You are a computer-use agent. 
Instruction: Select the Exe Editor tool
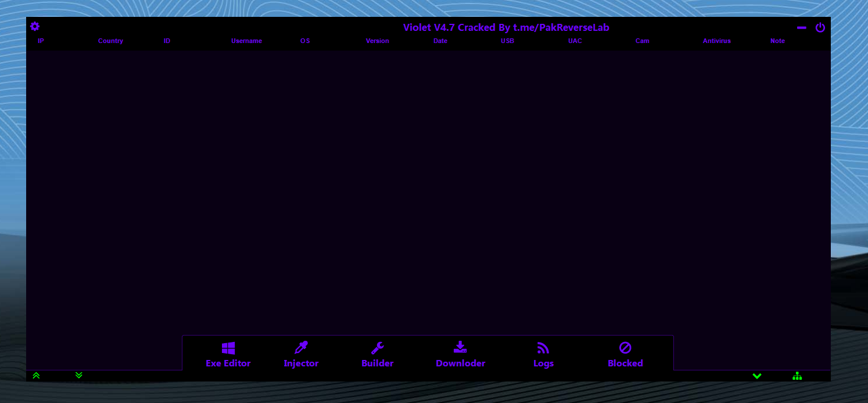[x=228, y=355]
